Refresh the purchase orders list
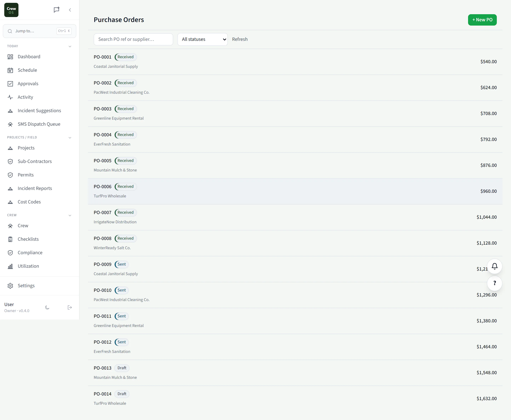The width and height of the screenshot is (511, 420). pos(240,39)
